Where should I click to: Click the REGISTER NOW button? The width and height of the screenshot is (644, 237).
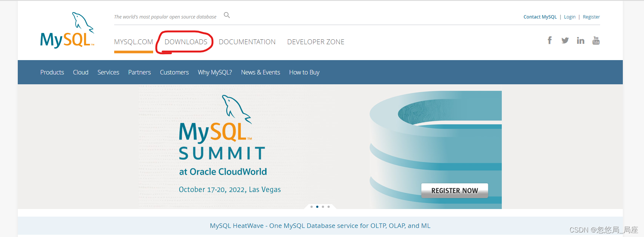tap(455, 191)
